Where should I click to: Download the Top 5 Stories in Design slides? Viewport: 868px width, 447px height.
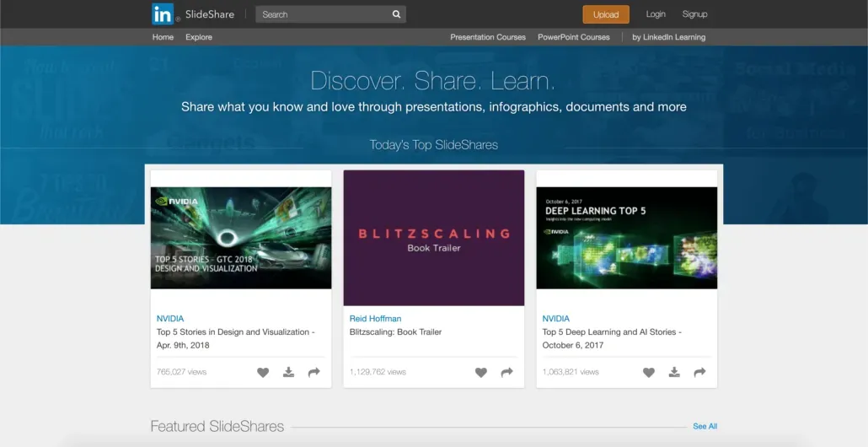(288, 372)
